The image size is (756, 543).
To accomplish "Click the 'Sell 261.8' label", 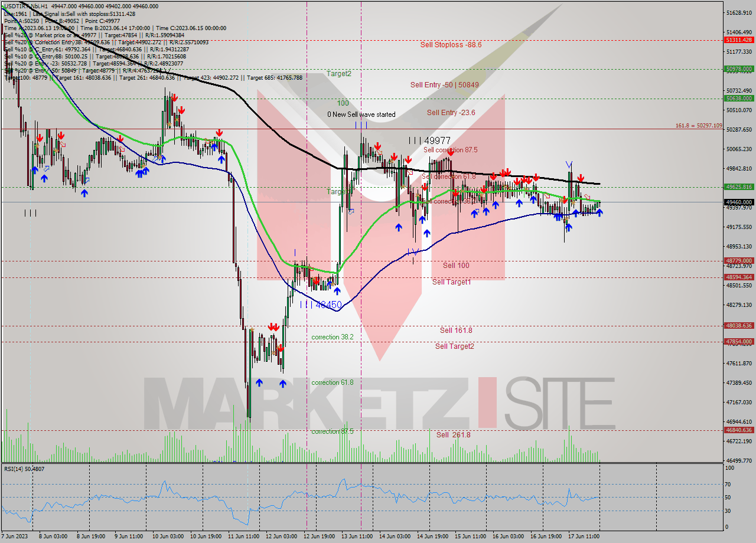I will (x=454, y=435).
